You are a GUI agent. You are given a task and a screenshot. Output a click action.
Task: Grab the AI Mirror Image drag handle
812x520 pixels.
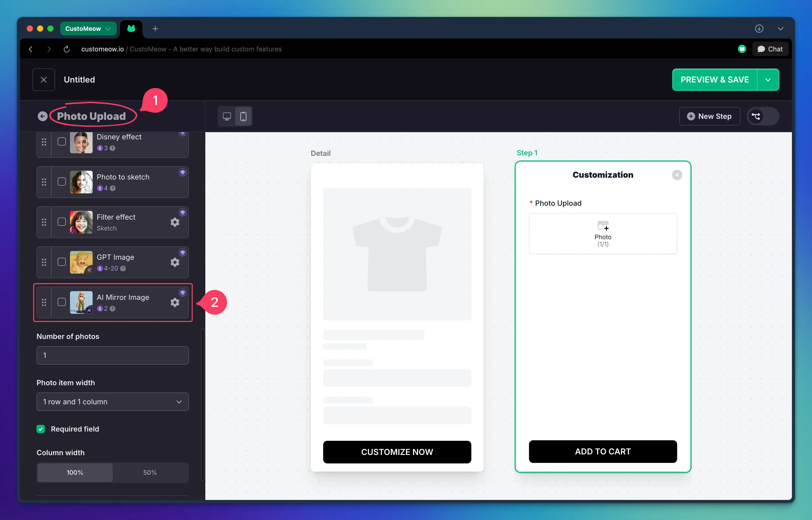pyautogui.click(x=44, y=302)
